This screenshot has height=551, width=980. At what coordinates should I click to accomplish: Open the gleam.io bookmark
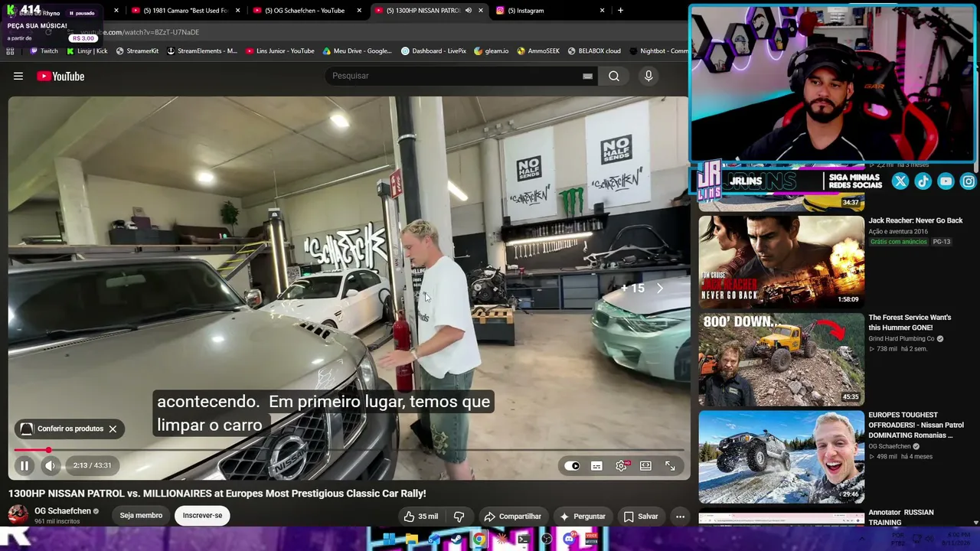[x=491, y=51]
